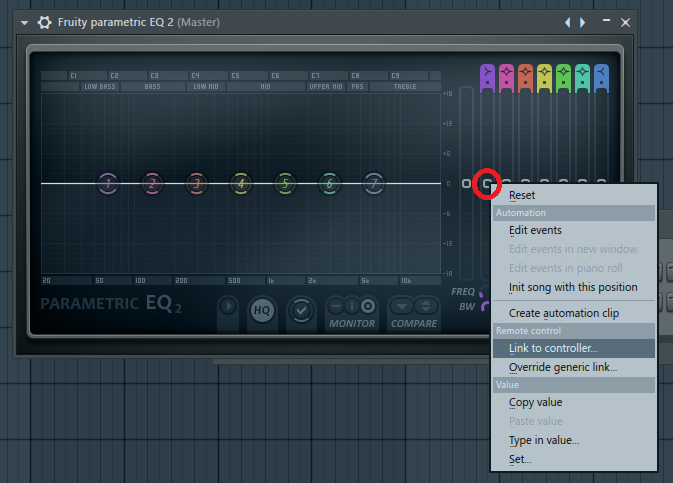Image resolution: width=673 pixels, height=483 pixels.
Task: Select EQ band node 6
Action: 330,184
